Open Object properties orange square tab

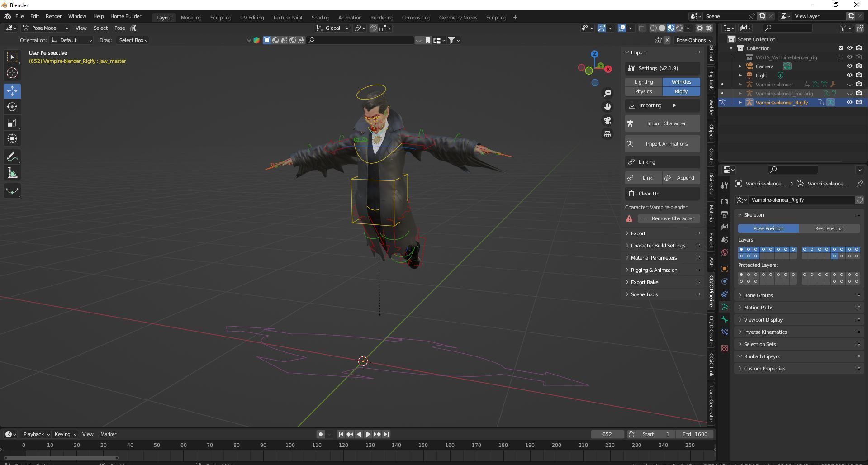725,269
